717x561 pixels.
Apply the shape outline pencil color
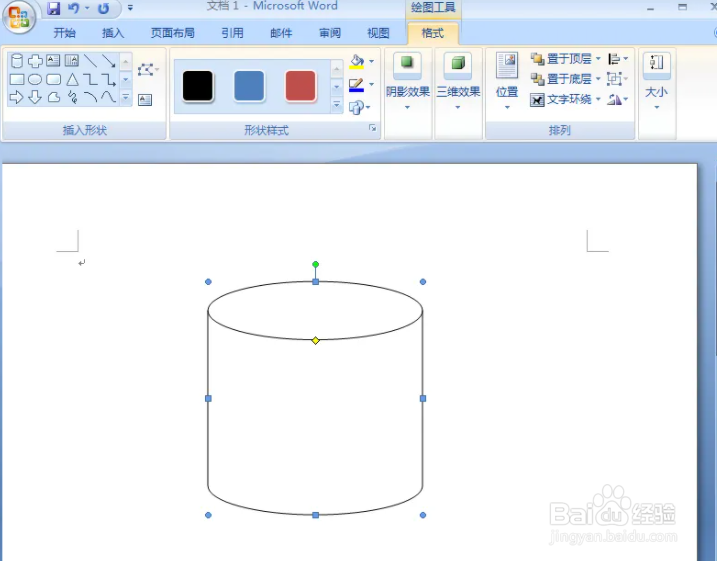356,85
